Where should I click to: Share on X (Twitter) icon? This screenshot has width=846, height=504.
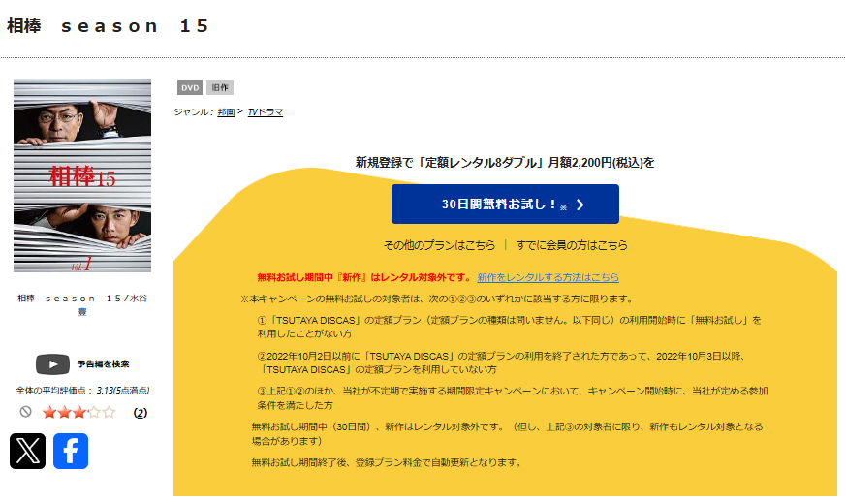(x=27, y=451)
